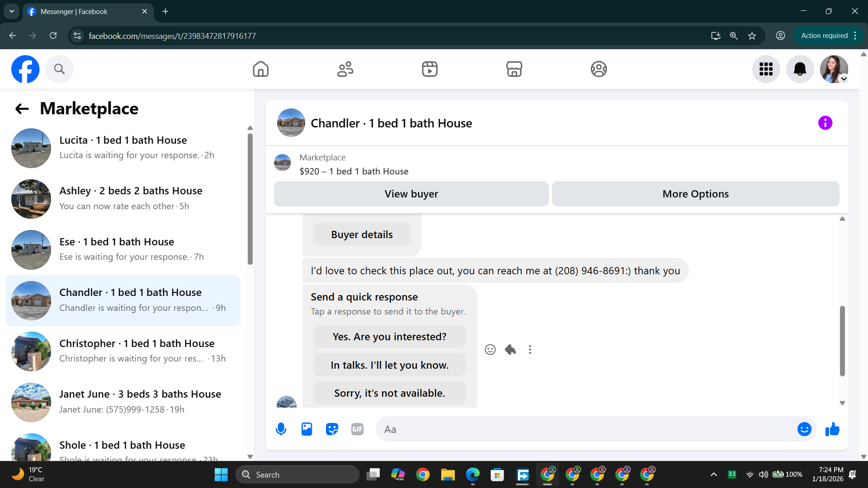Image resolution: width=868 pixels, height=488 pixels.
Task: Open Facebook notifications bell
Action: [800, 69]
